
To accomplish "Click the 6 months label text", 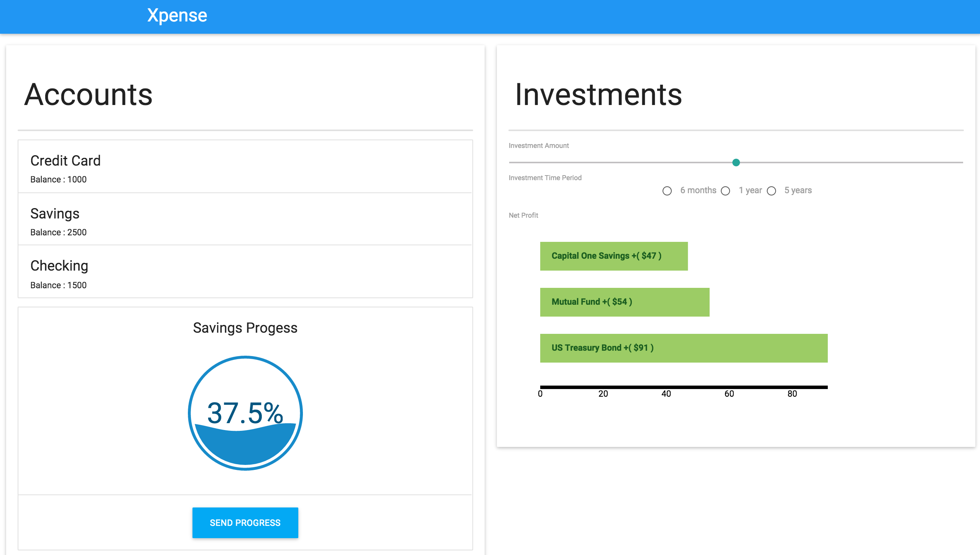I will 698,190.
